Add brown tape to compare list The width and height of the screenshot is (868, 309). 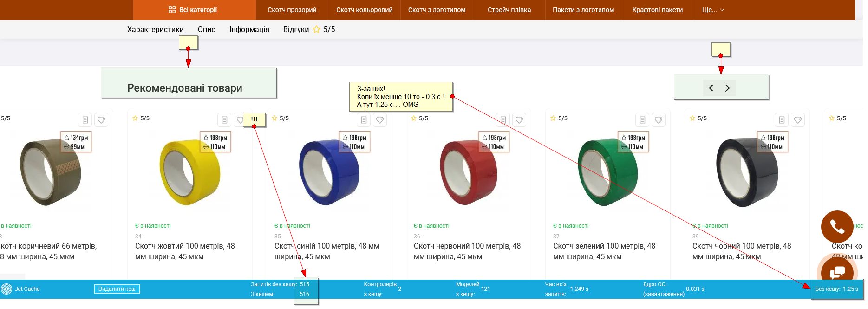pos(85,120)
